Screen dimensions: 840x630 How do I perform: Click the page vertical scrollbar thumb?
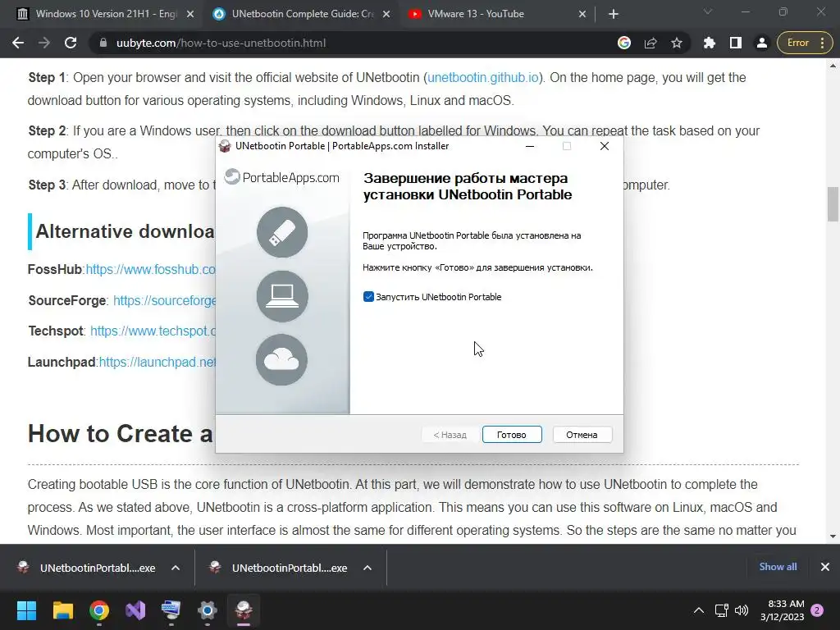point(833,204)
